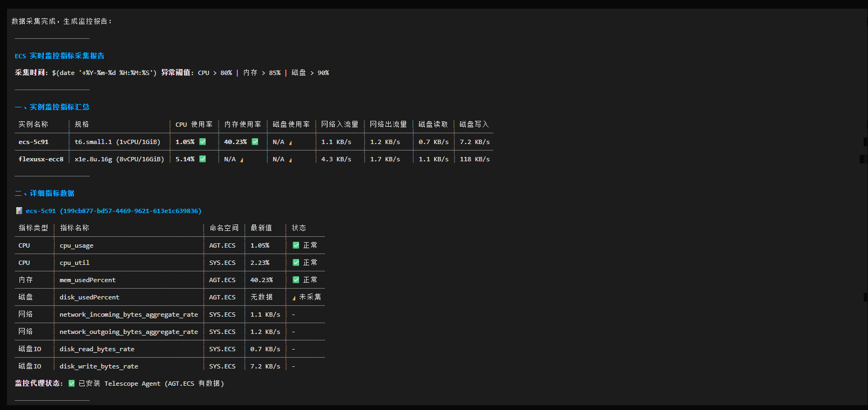This screenshot has height=410, width=868.
Task: Click the 指标名称 column header
Action: (74, 228)
